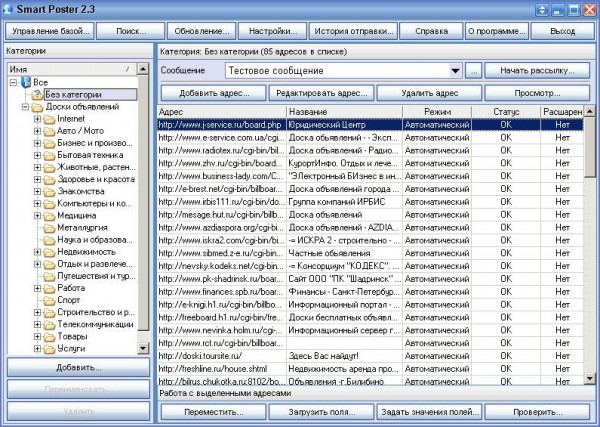
Task: Open the Сообщение dropdown list
Action: (x=455, y=71)
